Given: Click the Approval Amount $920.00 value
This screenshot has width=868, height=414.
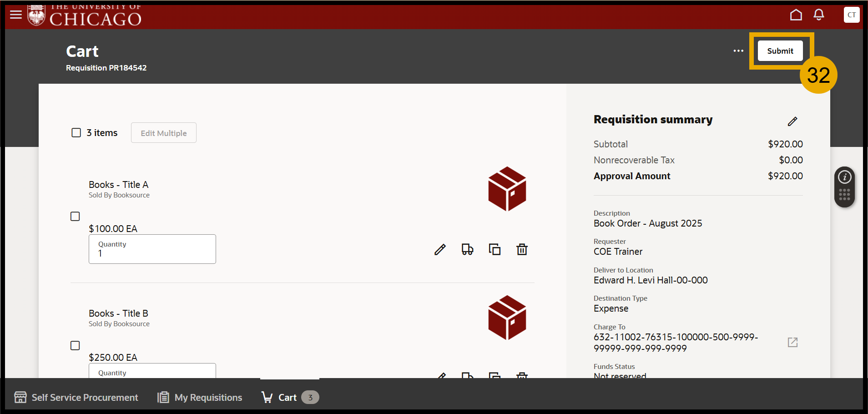Looking at the screenshot, I should [x=785, y=176].
